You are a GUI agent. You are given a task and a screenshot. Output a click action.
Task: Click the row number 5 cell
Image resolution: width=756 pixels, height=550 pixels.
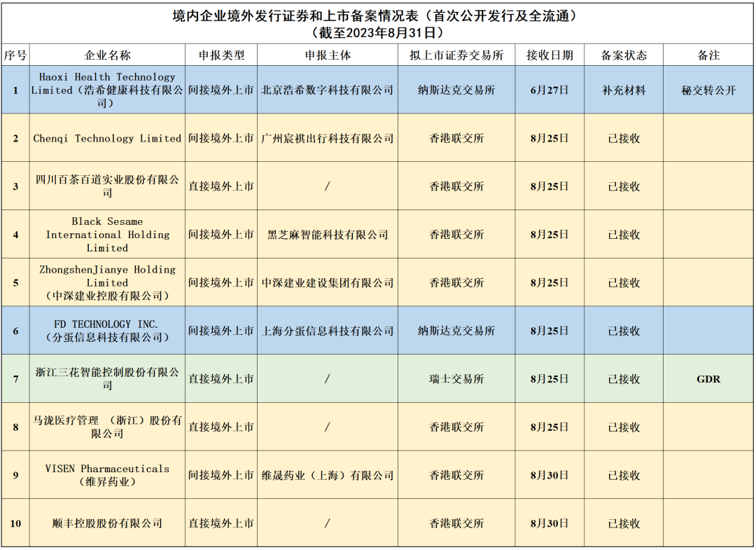coord(15,283)
